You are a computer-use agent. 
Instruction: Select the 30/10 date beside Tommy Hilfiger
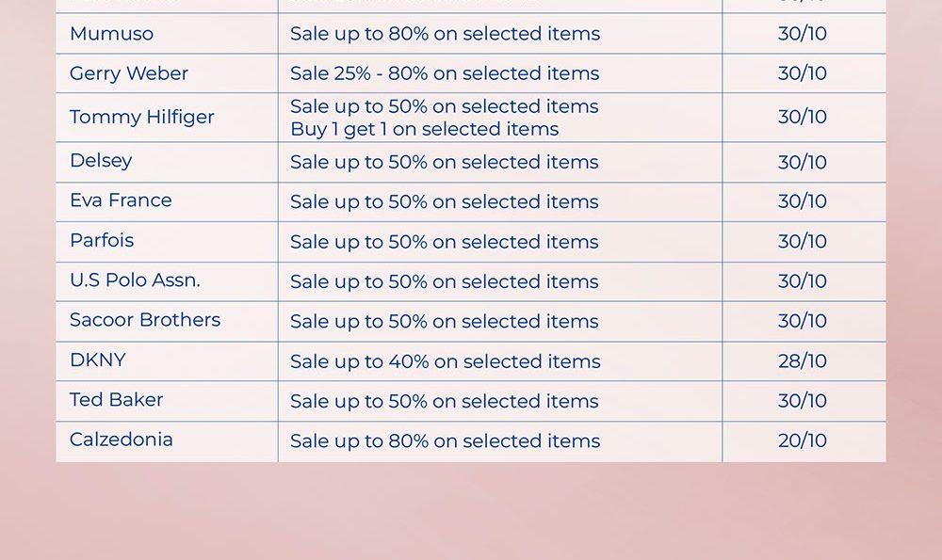coord(803,118)
